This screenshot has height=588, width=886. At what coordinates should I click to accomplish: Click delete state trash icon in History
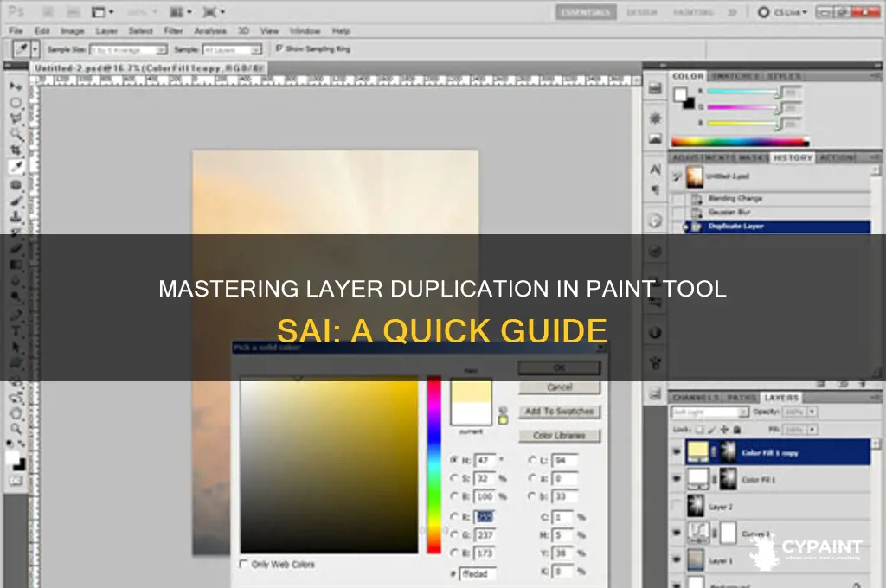863,384
